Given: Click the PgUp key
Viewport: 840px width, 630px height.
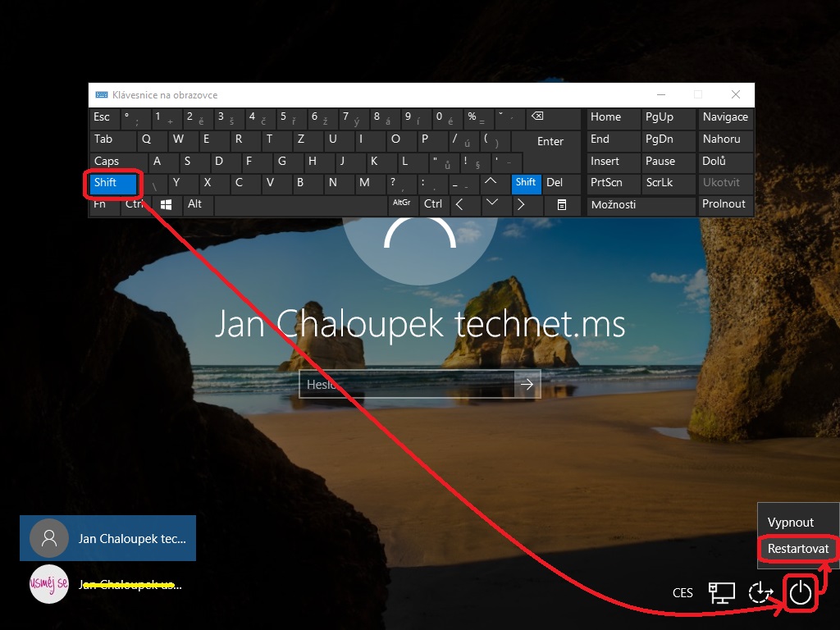Looking at the screenshot, I should pos(668,118).
